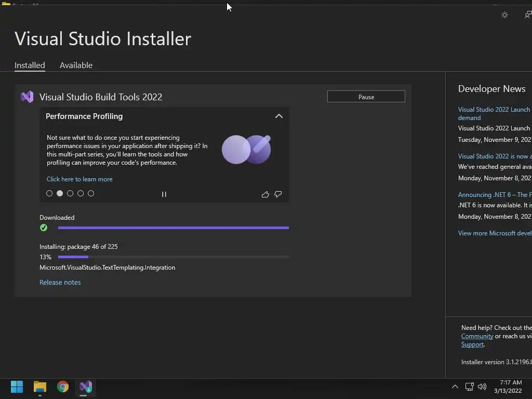Select the first carousel page dot
Viewport: 532px width, 399px height.
(49, 193)
